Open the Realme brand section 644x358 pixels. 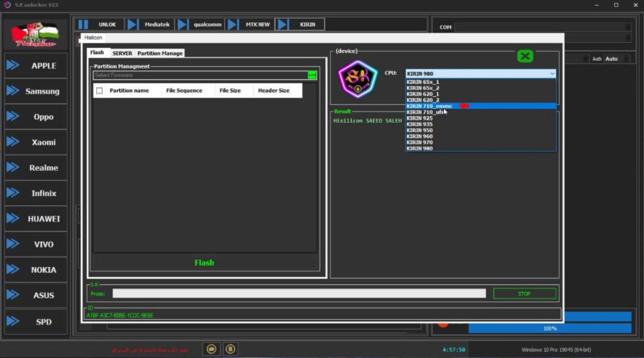(36, 168)
